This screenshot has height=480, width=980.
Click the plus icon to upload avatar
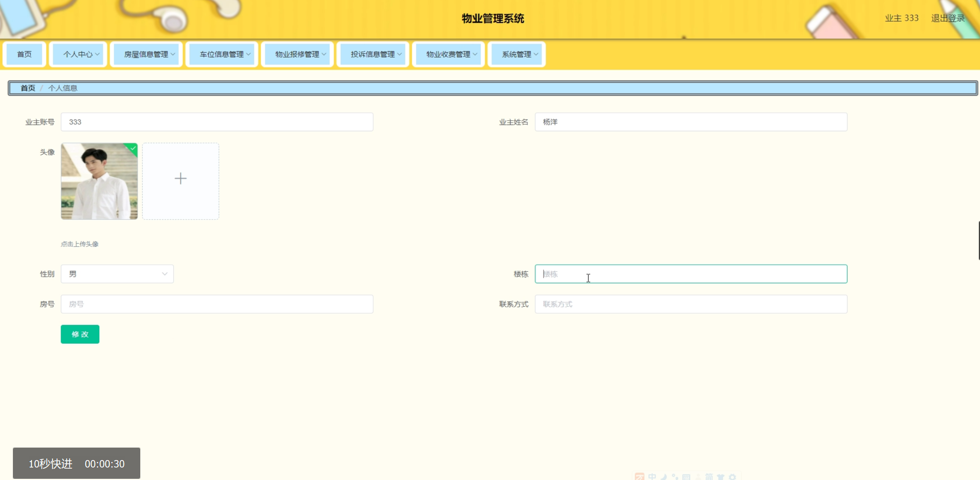click(181, 178)
